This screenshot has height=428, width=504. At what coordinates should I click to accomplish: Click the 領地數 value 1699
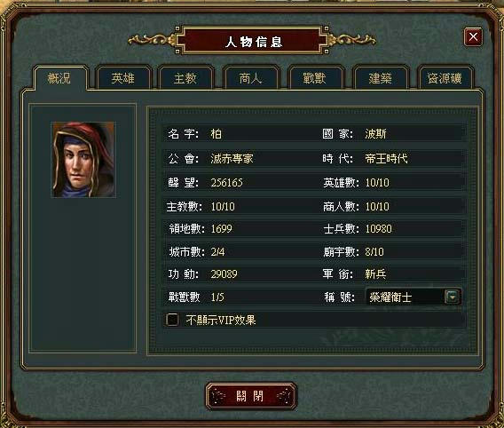click(x=222, y=228)
